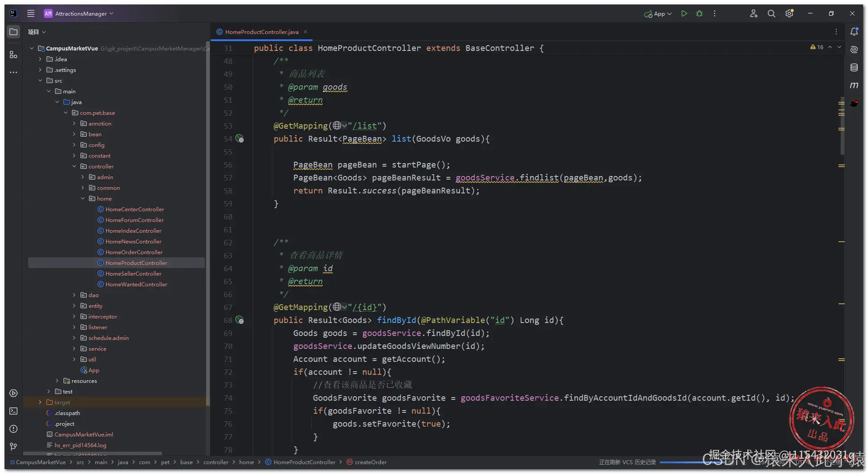Viewport: 868px width, 474px height.
Task: Open the Terminal tool window
Action: click(13, 411)
